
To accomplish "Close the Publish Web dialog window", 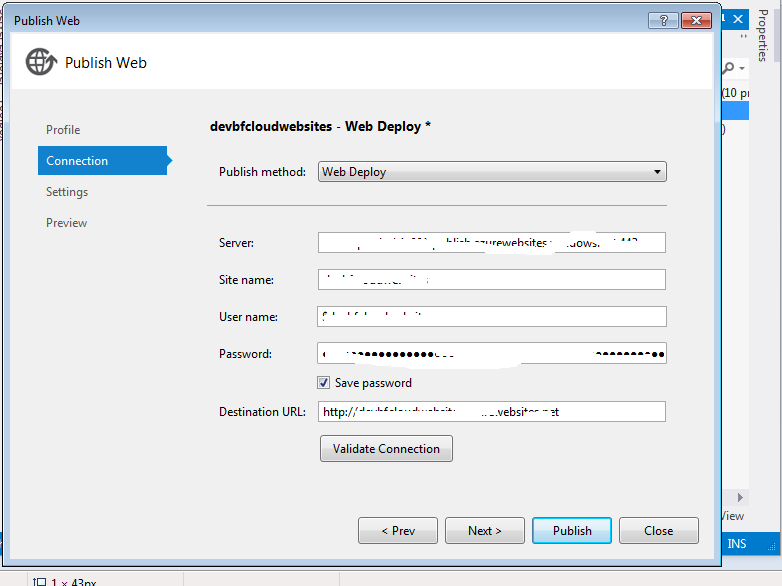I will [696, 20].
